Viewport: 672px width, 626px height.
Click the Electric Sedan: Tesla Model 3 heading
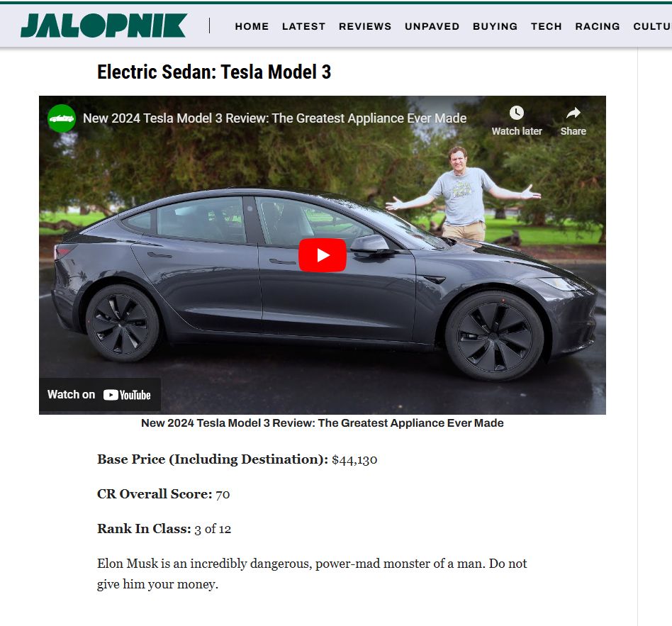tap(214, 72)
